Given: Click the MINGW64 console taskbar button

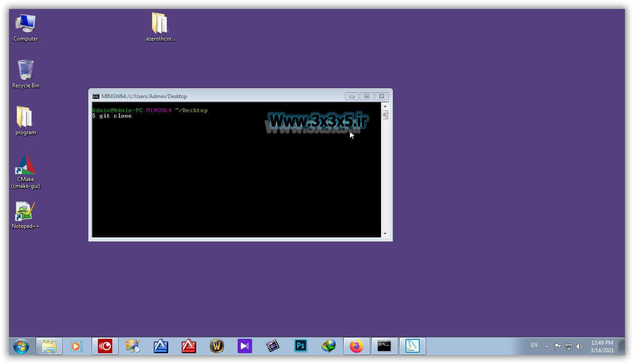Looking at the screenshot, I should coord(384,346).
